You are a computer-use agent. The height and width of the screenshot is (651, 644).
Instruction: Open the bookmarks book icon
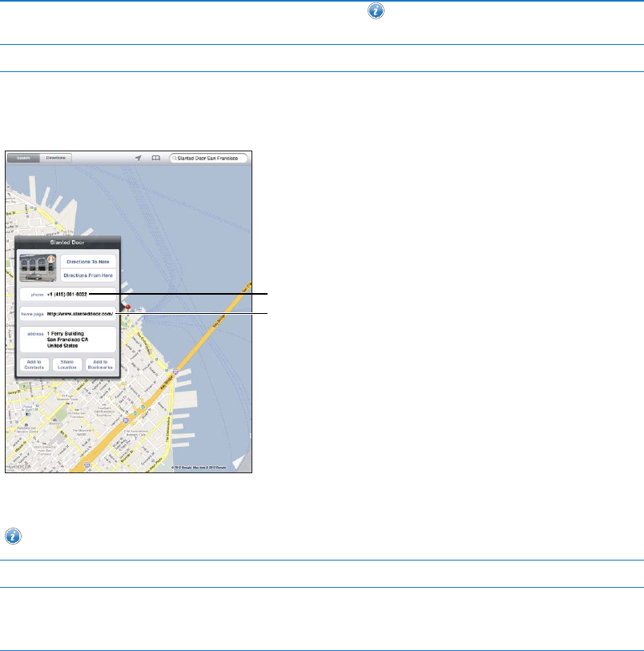coord(155,159)
